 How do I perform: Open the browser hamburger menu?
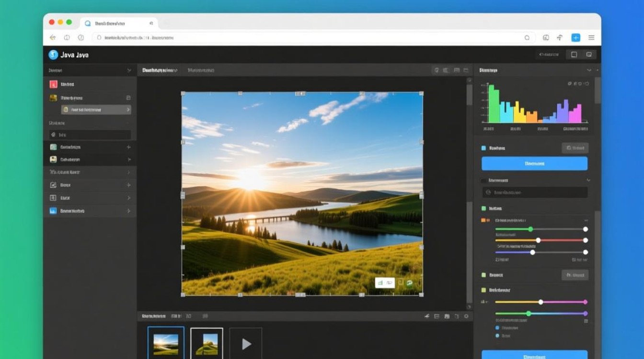591,37
